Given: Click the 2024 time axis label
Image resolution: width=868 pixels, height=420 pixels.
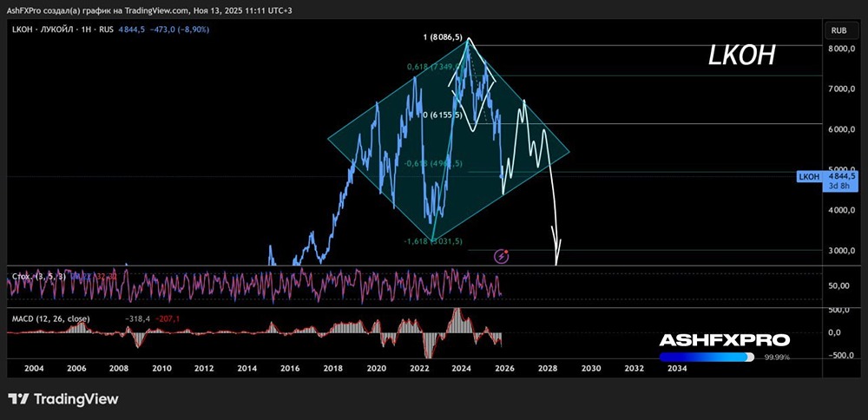Looking at the screenshot, I should pyautogui.click(x=461, y=369).
